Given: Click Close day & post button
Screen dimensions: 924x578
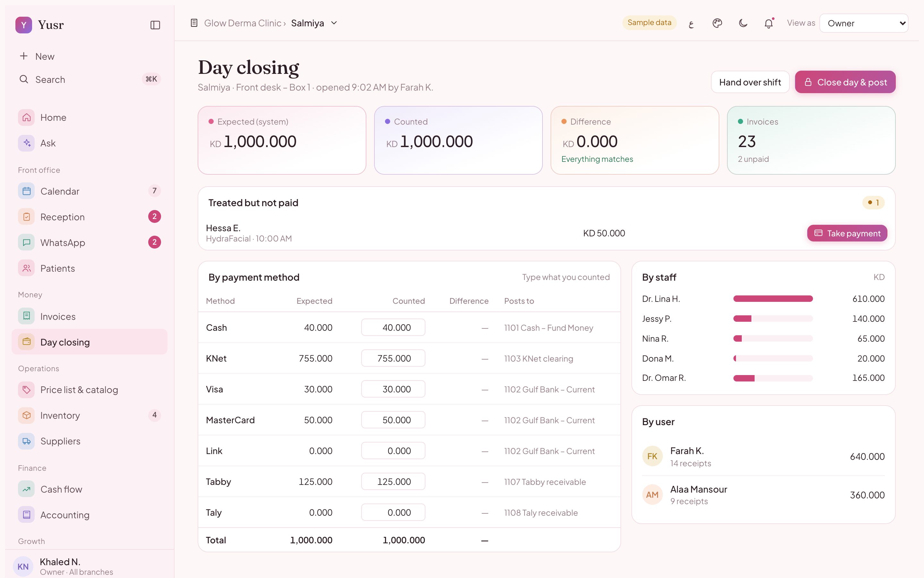Looking at the screenshot, I should (x=845, y=82).
